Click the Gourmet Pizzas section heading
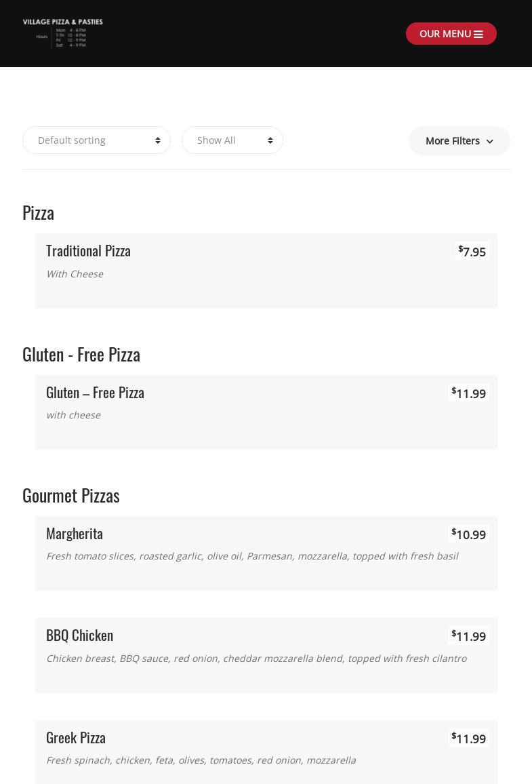This screenshot has height=784, width=532. click(71, 495)
